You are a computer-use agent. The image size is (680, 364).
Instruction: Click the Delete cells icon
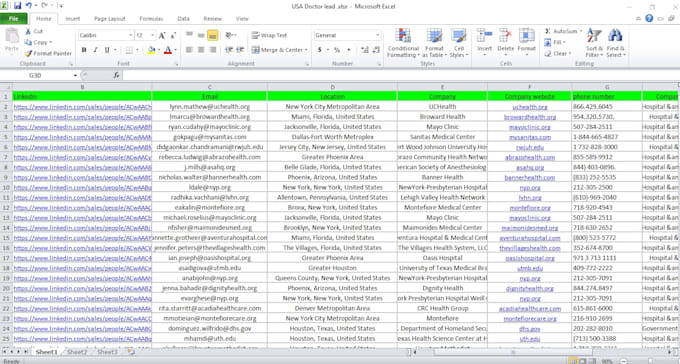[505, 36]
